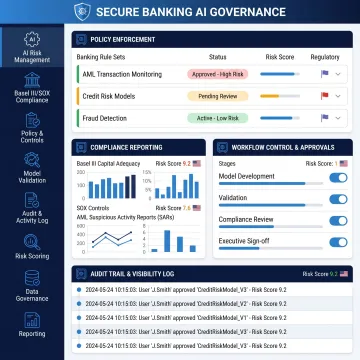Click the Active - Low Risk status badge

pos(218,118)
